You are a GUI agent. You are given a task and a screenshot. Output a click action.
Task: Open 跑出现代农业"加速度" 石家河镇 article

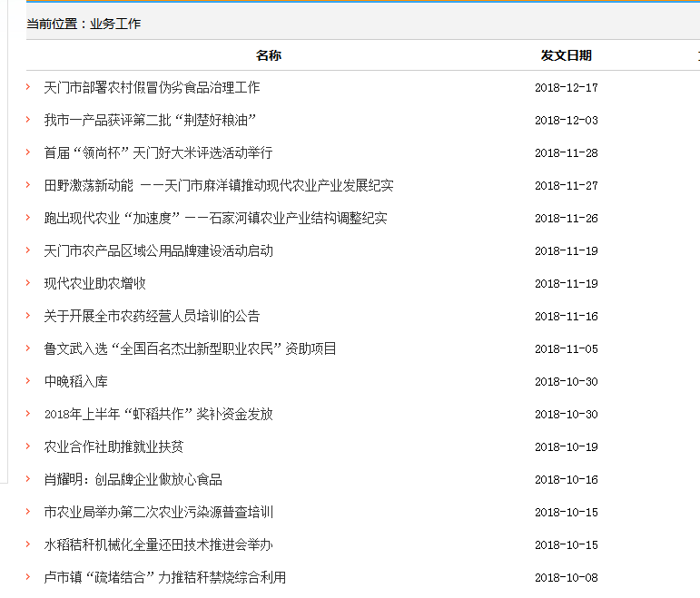click(215, 218)
